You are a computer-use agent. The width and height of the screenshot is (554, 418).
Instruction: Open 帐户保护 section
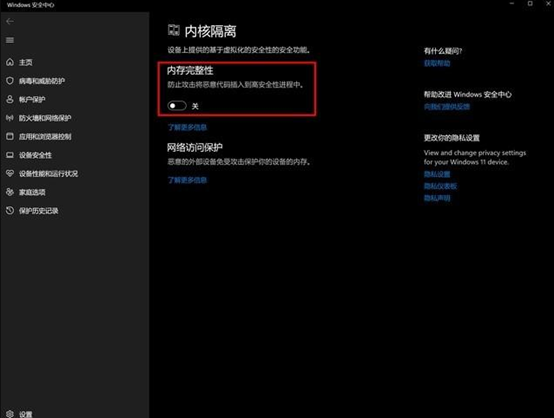point(32,100)
